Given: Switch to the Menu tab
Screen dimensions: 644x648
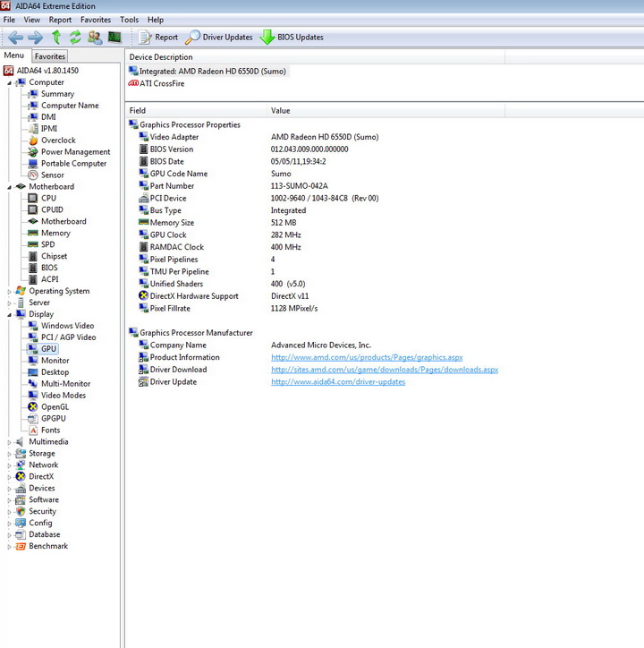Looking at the screenshot, I should click(14, 55).
